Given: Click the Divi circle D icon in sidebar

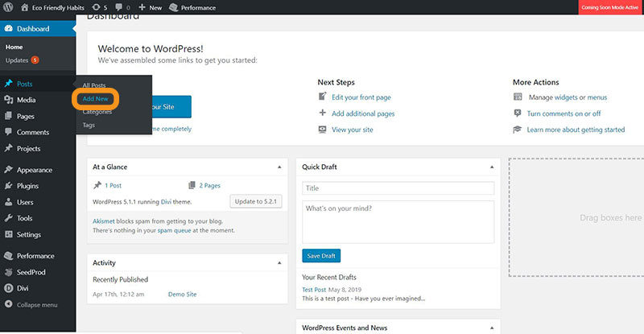Looking at the screenshot, I should point(8,288).
